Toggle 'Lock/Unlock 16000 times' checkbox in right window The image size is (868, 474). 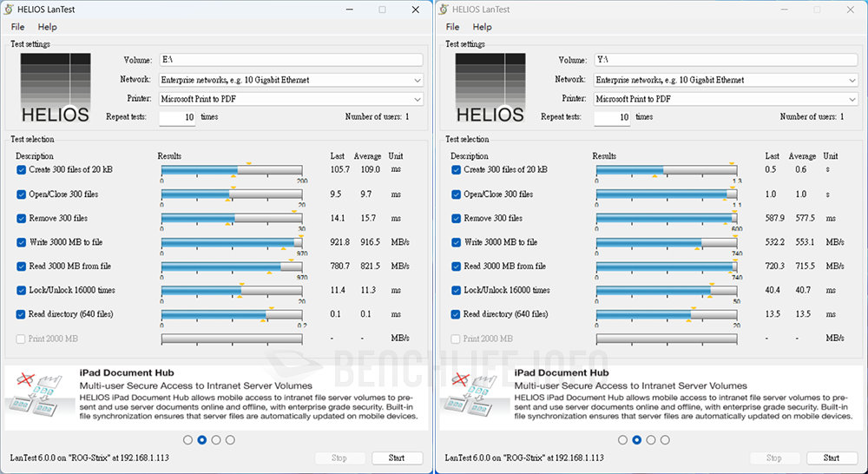pyautogui.click(x=457, y=290)
